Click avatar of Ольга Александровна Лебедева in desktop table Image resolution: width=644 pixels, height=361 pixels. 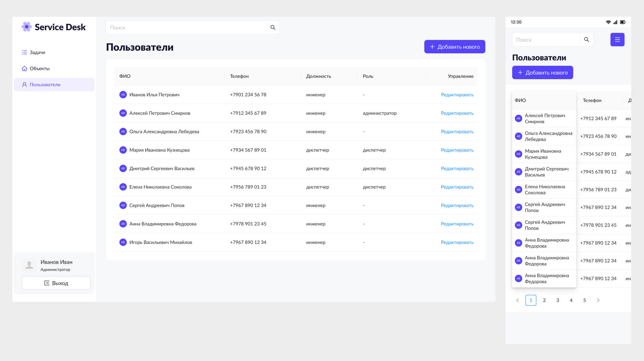click(123, 132)
